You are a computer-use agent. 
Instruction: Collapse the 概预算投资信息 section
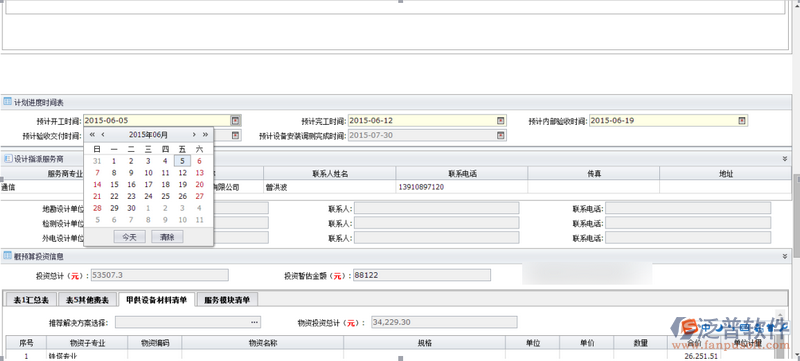[785, 256]
